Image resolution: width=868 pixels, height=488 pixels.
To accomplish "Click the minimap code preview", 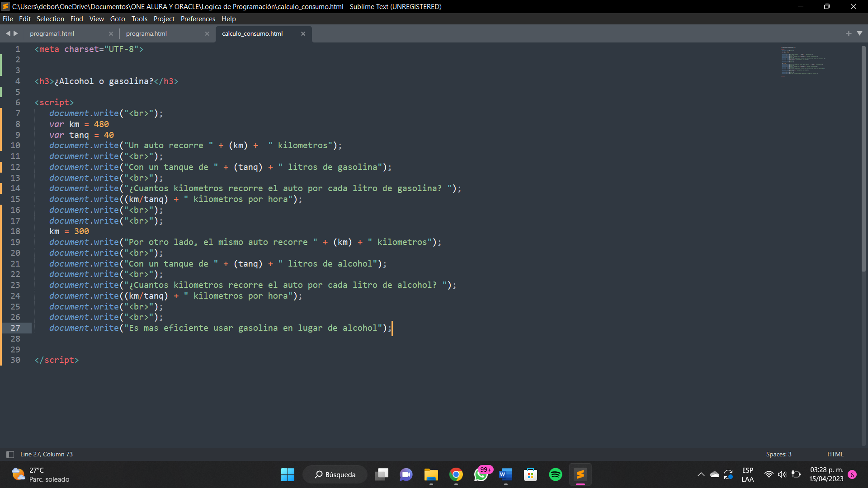I will pos(804,61).
